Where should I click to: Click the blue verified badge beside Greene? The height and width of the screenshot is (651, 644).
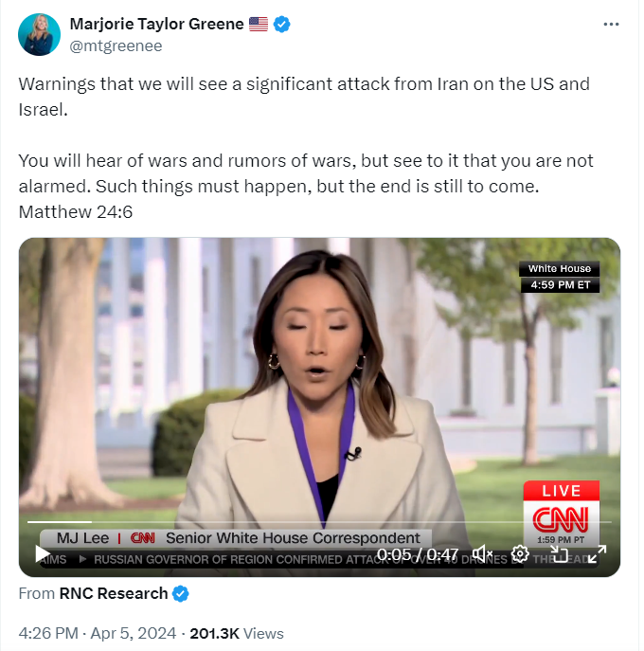click(x=282, y=24)
